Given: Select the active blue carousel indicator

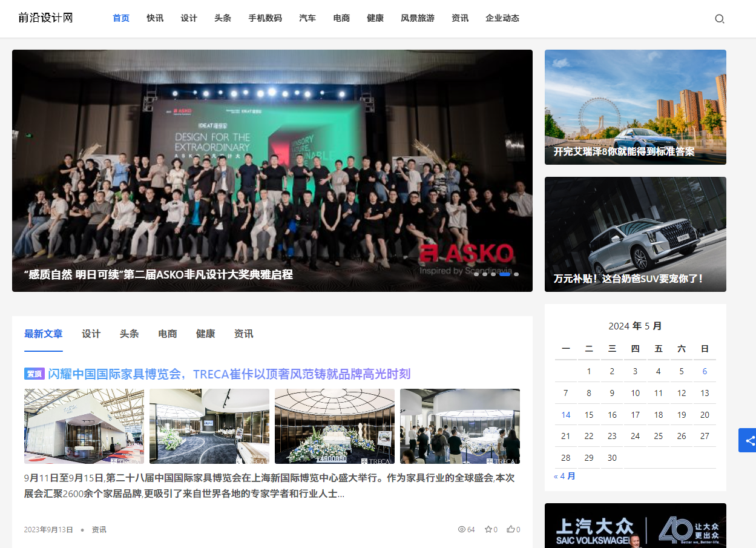Looking at the screenshot, I should coord(505,274).
